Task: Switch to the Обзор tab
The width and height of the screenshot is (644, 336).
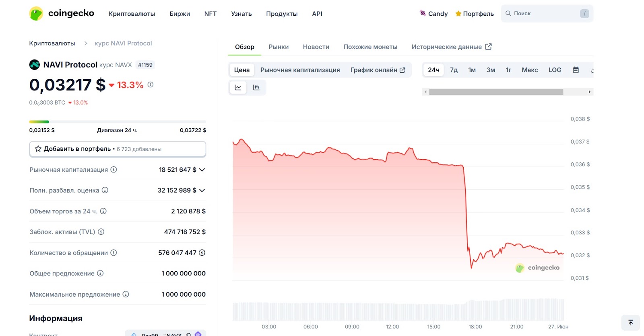Action: click(x=245, y=47)
